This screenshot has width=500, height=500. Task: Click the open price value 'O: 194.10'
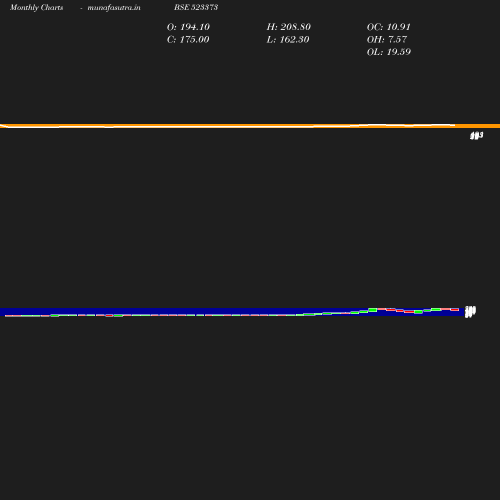click(188, 27)
